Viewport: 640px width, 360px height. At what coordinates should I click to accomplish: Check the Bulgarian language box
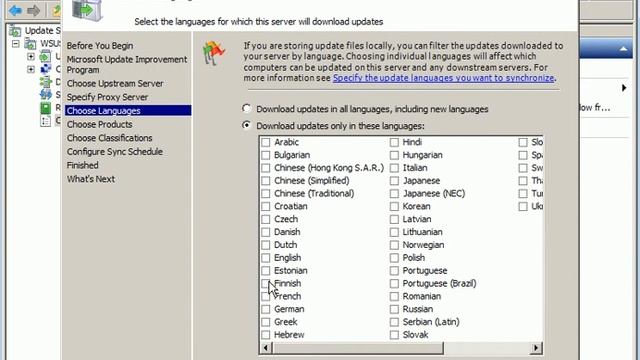tap(266, 155)
